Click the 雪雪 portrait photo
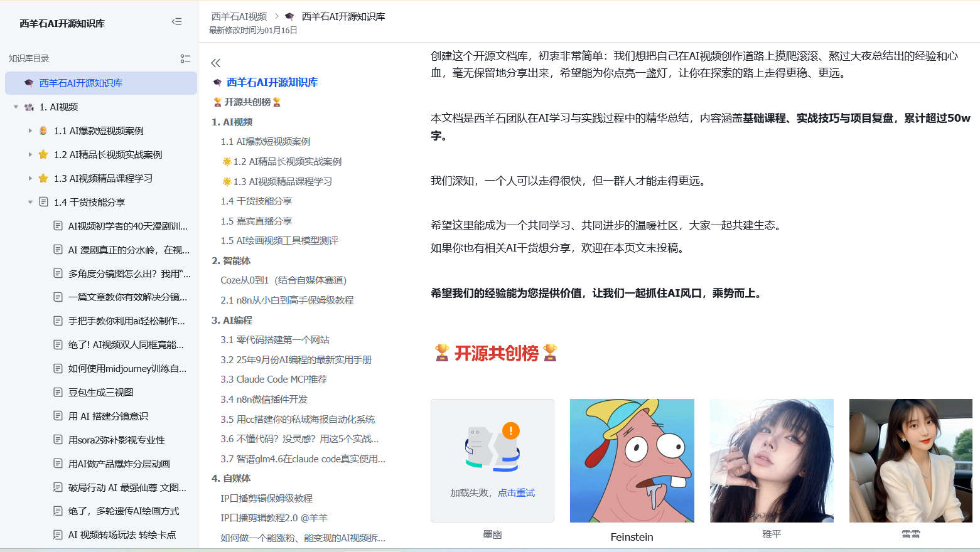 911,460
